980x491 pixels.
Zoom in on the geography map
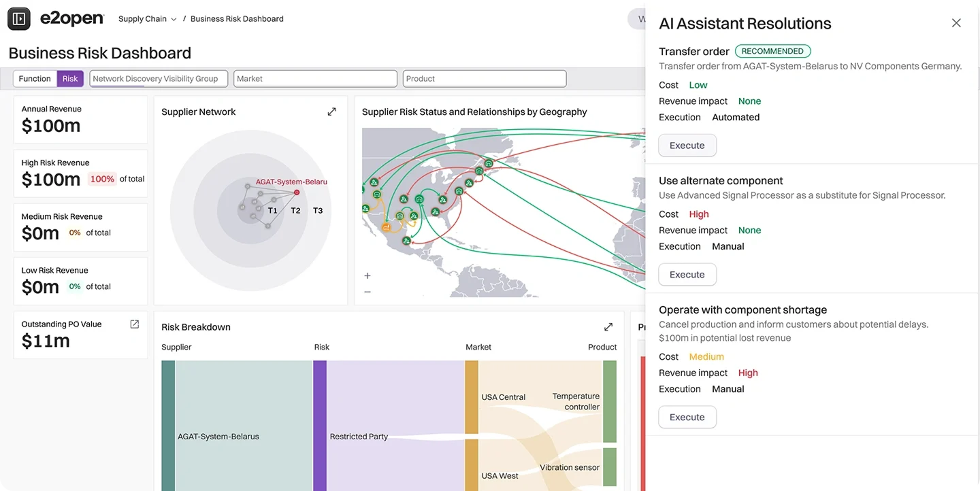click(x=367, y=276)
